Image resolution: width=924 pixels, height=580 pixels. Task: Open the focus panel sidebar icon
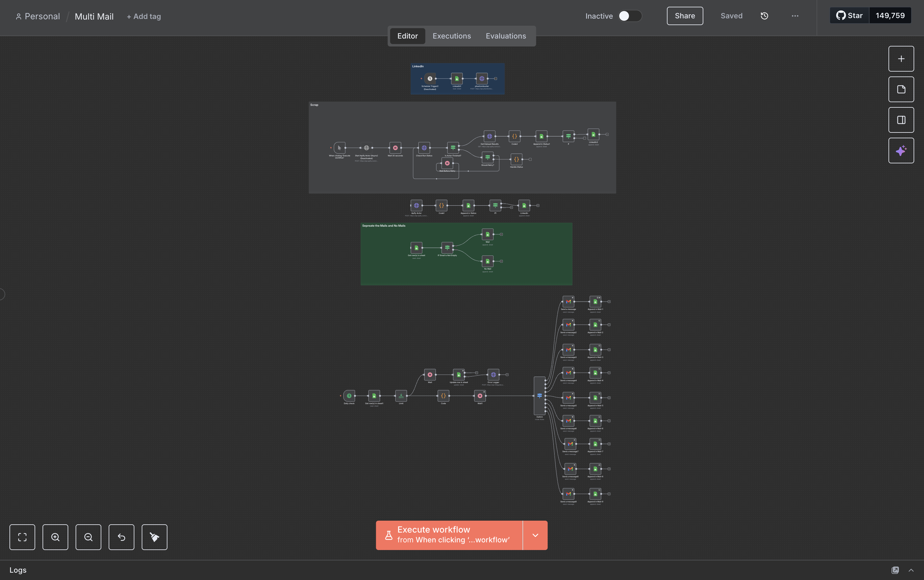901,120
